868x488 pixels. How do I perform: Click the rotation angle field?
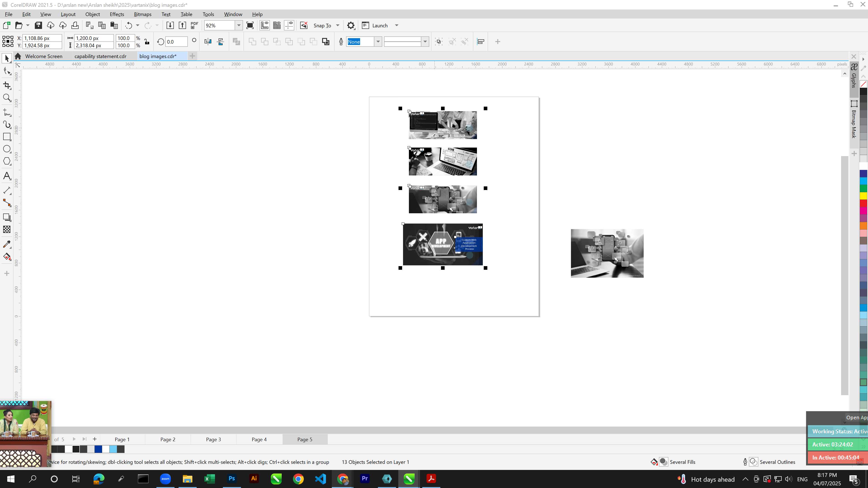(176, 42)
